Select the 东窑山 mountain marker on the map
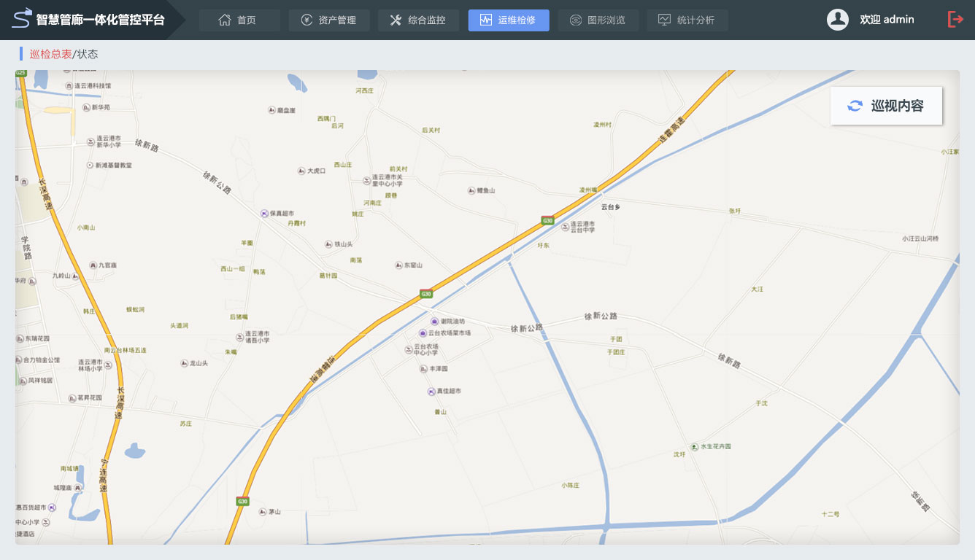 [x=398, y=265]
